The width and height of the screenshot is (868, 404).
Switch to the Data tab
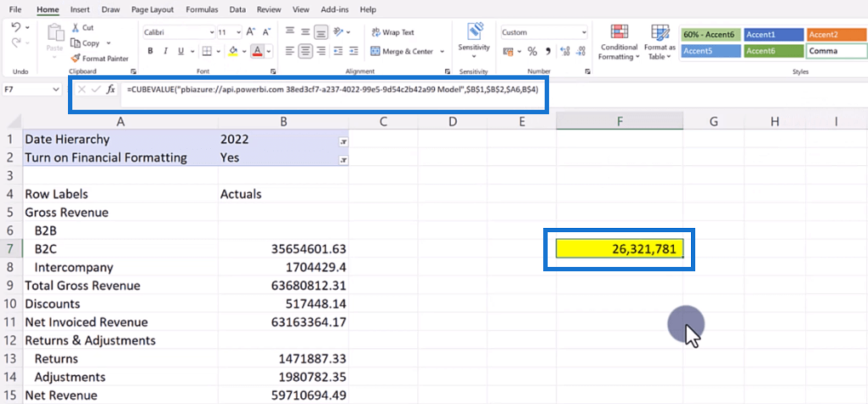pos(237,9)
